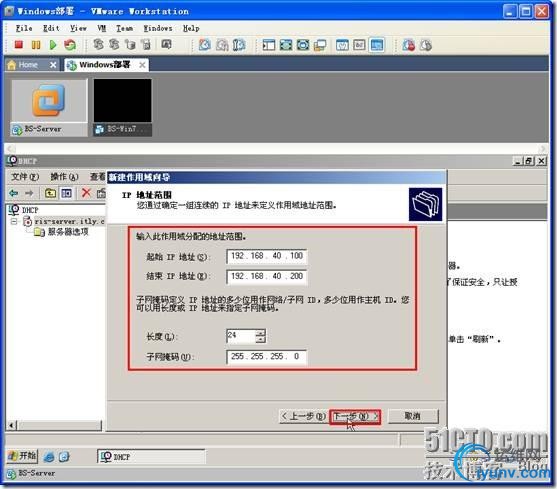
Task: Click the subnet mask field
Action: [267, 357]
